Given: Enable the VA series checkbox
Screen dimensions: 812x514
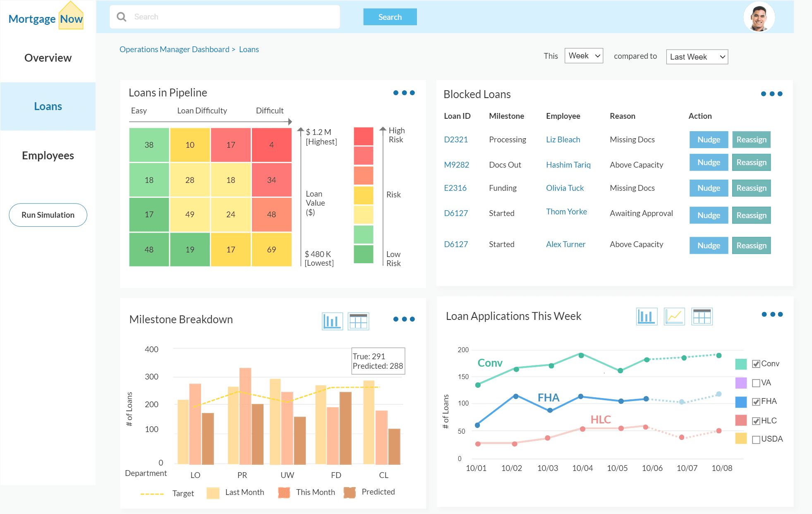Looking at the screenshot, I should pos(756,383).
